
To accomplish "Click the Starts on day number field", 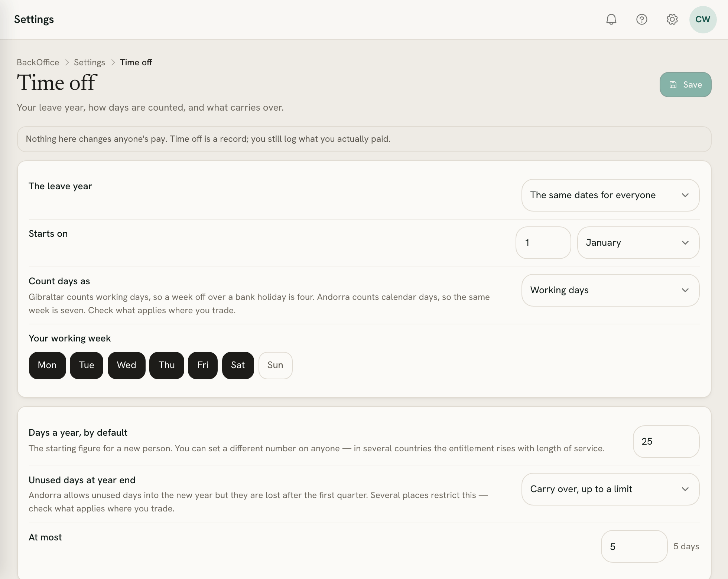I will (x=543, y=243).
